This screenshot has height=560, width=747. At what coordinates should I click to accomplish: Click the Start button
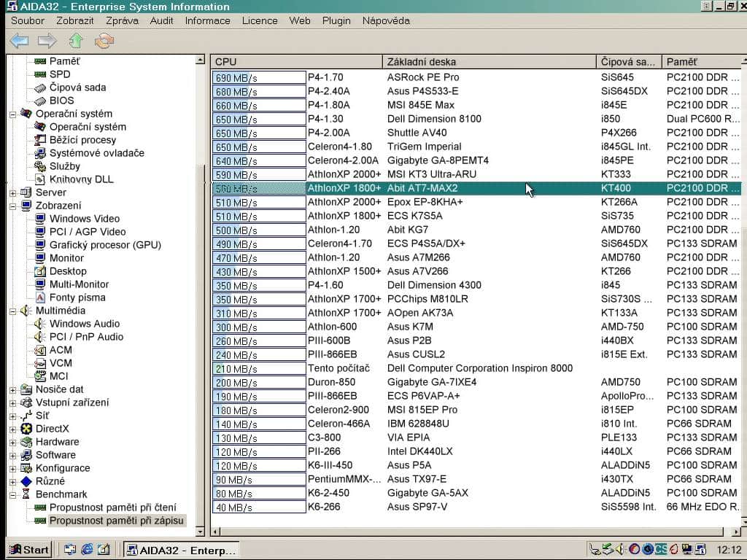click(29, 550)
